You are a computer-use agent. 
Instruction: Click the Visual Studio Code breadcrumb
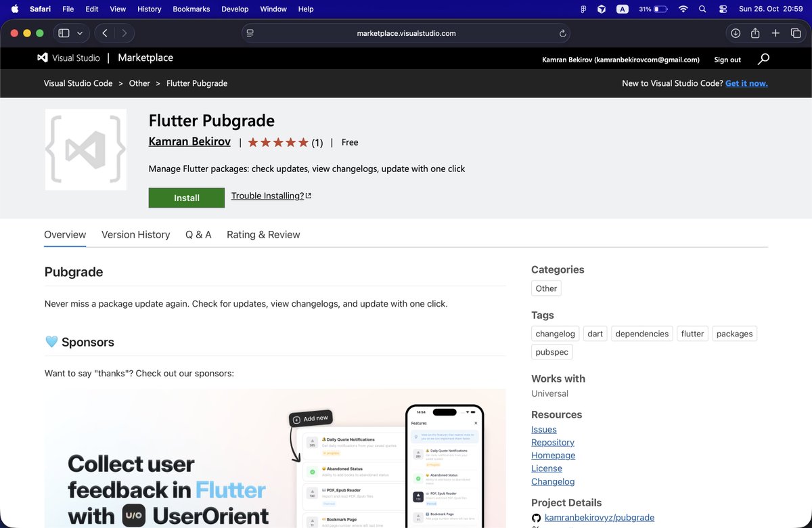pos(78,83)
